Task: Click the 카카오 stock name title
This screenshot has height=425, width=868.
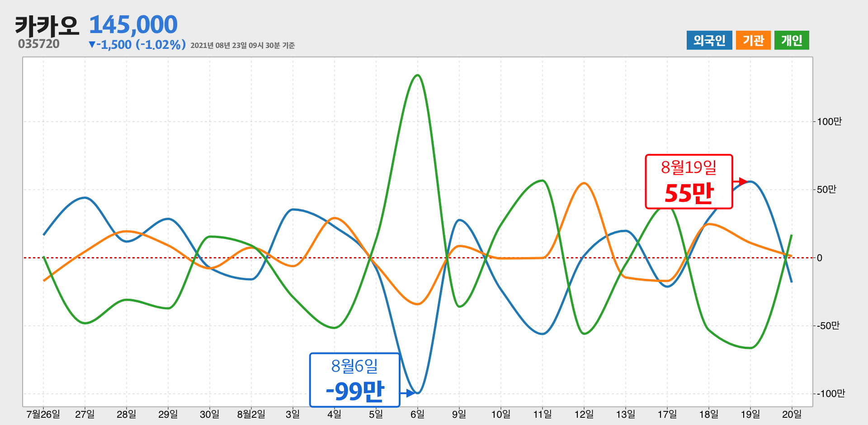Action: [x=47, y=26]
